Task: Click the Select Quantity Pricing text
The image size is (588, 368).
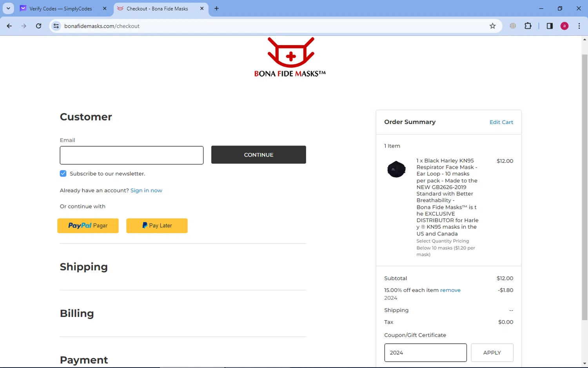Action: 443,241
